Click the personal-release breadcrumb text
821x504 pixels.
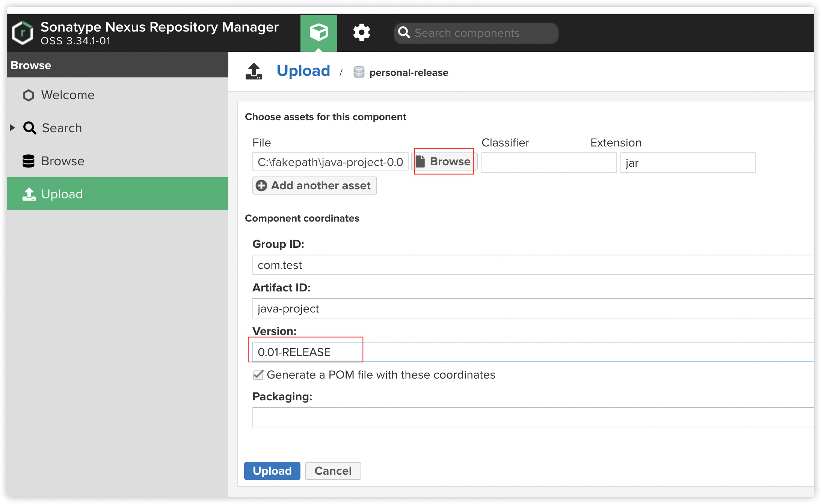409,72
